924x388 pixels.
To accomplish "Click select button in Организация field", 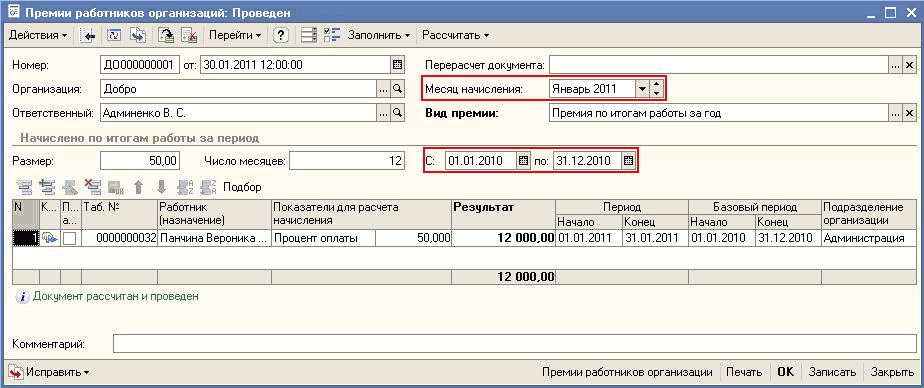I will pyautogui.click(x=384, y=90).
